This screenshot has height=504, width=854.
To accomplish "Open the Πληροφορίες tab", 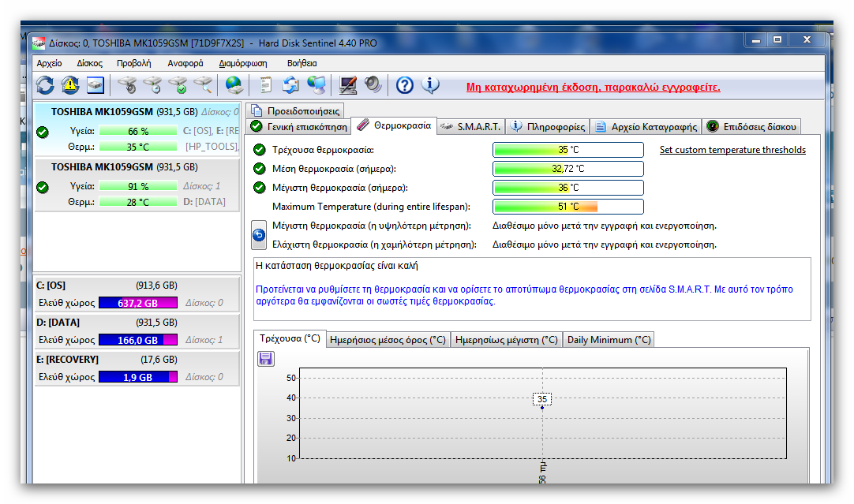I will (x=548, y=127).
